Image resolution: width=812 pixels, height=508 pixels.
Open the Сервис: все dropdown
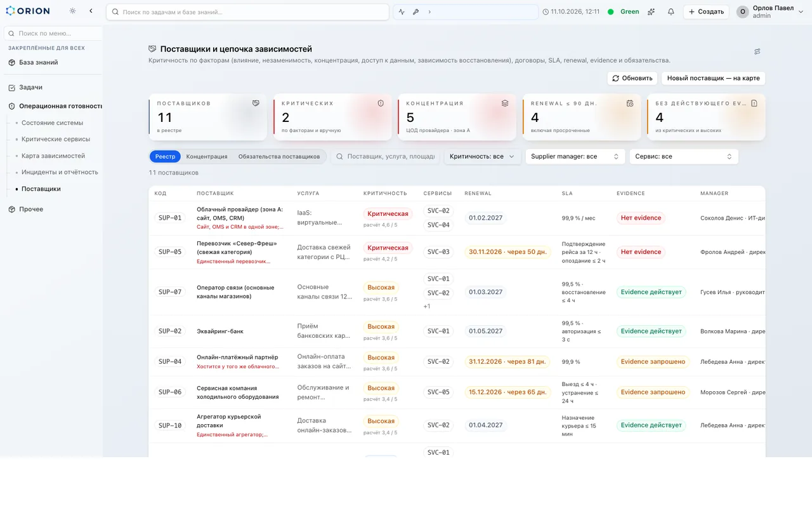coord(684,156)
